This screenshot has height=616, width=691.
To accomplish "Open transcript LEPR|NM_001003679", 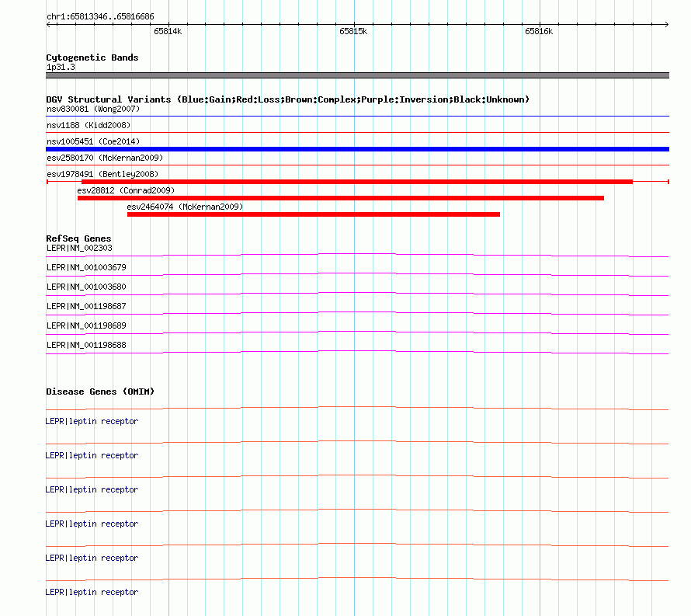I will (x=86, y=268).
